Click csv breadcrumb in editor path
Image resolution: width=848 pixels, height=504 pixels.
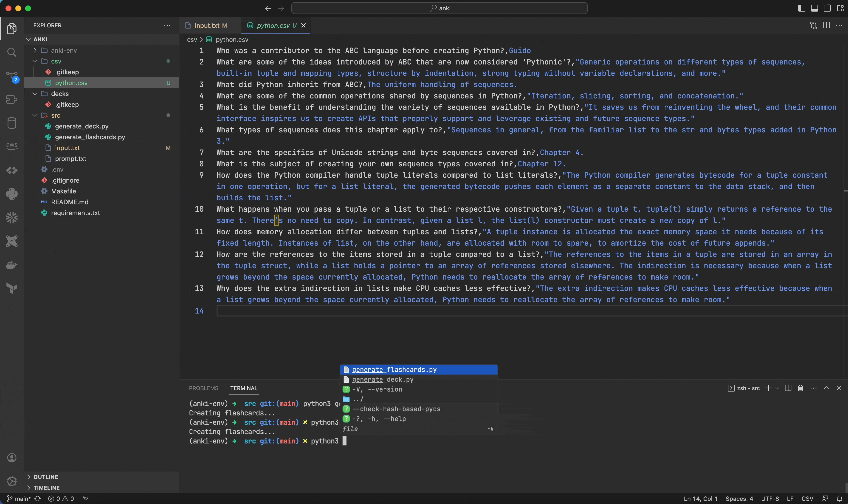[x=192, y=39]
